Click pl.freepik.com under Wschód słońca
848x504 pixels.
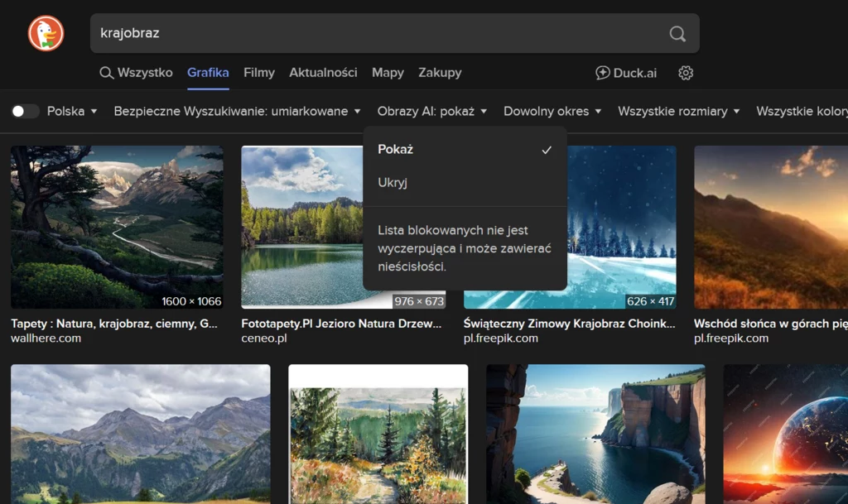(731, 338)
